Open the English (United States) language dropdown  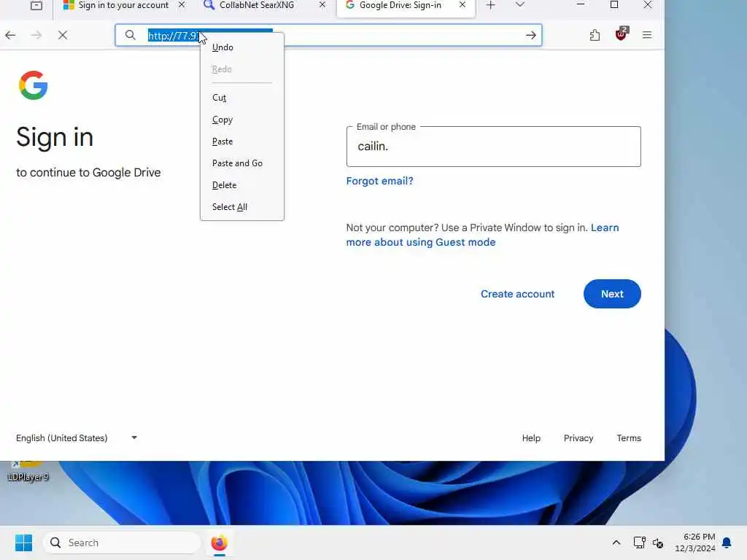tap(77, 437)
